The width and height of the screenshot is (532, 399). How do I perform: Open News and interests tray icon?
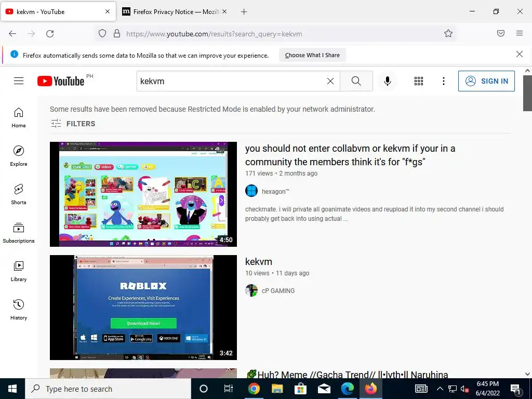[421, 389]
